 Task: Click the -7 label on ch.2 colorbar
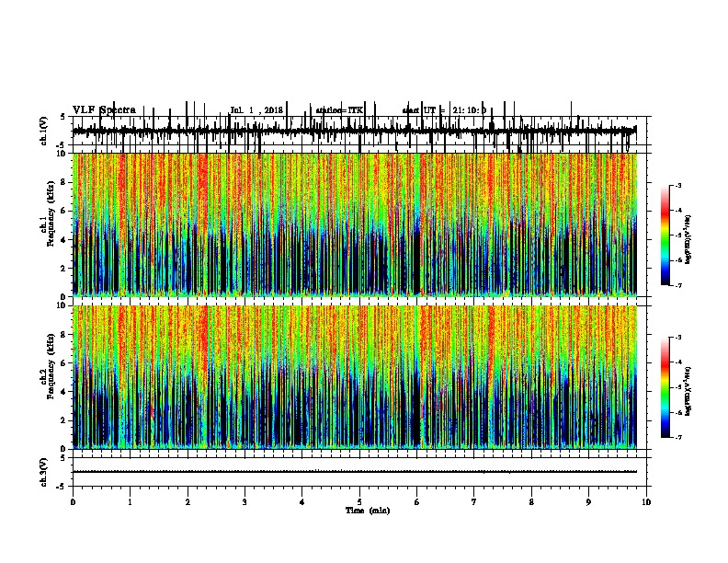coord(678,437)
